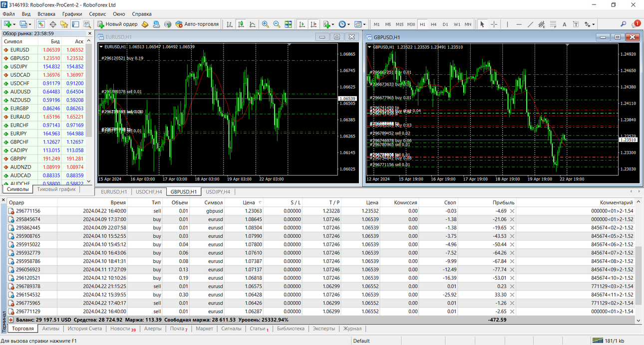
Task: Toggle Авто-торговля button
Action: click(x=197, y=24)
